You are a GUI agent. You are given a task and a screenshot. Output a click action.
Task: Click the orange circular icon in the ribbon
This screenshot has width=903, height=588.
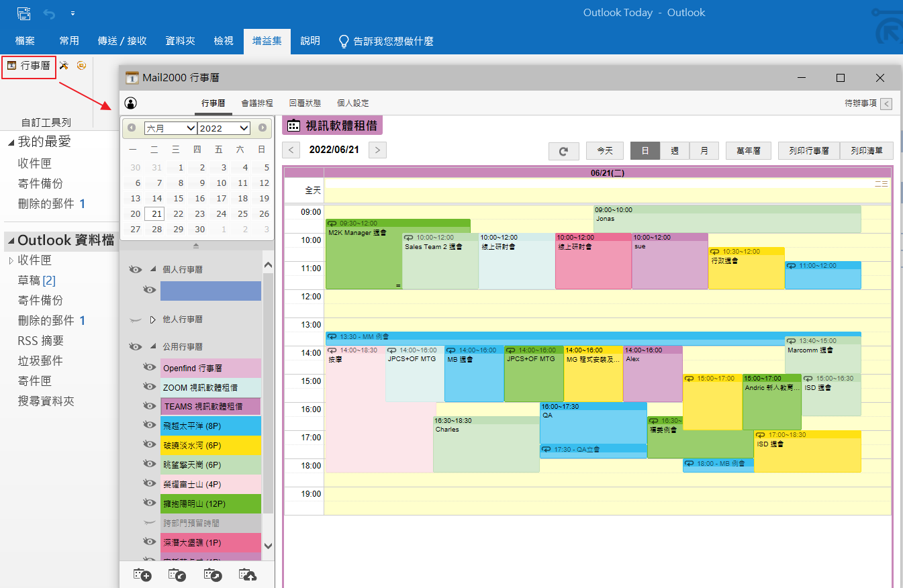[x=81, y=65]
